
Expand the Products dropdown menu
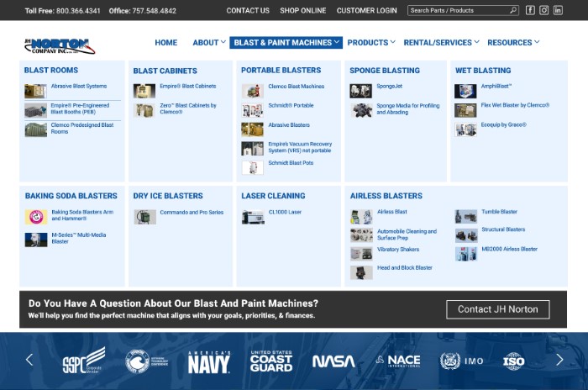[x=371, y=42]
